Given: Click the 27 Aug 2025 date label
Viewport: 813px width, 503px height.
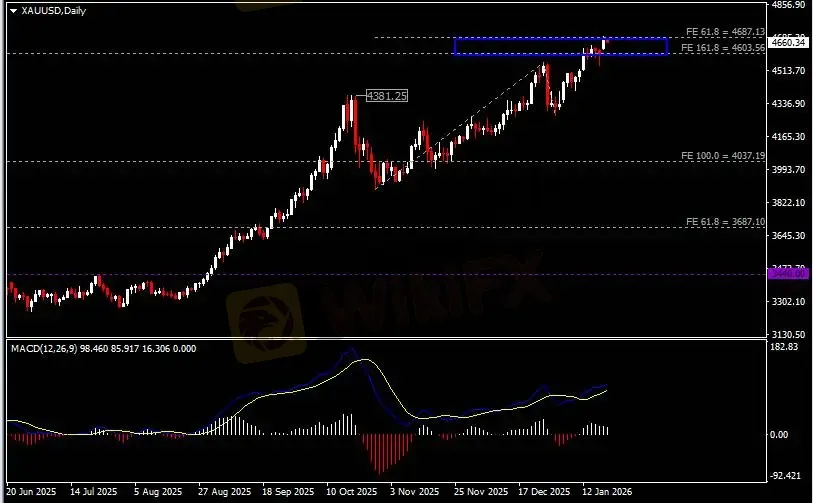Looking at the screenshot, I should point(224,492).
